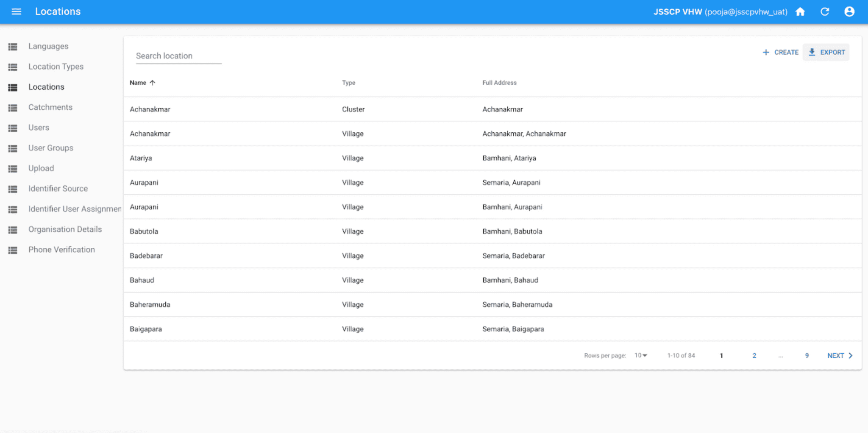Click the refresh icon in header
The height and width of the screenshot is (433, 868).
pos(825,12)
